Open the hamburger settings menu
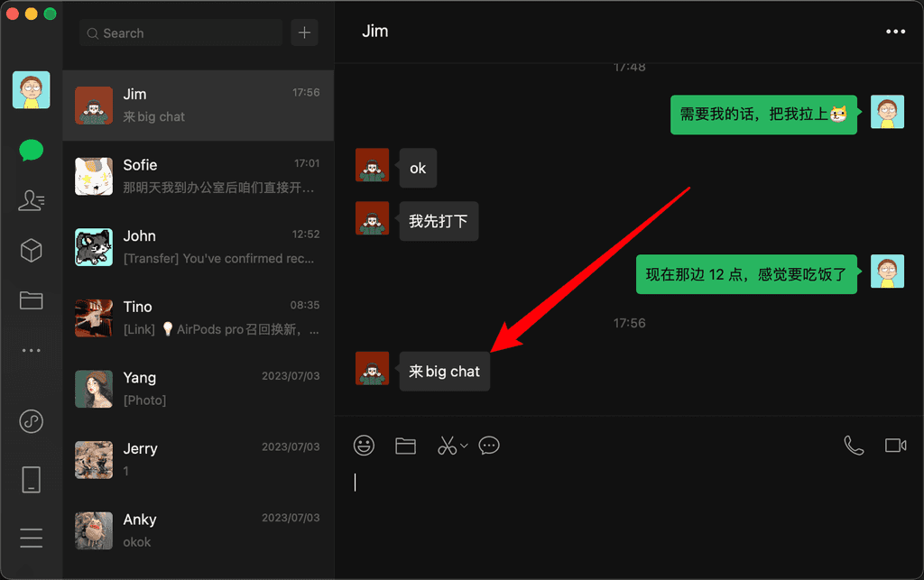Image resolution: width=924 pixels, height=580 pixels. pyautogui.click(x=32, y=538)
